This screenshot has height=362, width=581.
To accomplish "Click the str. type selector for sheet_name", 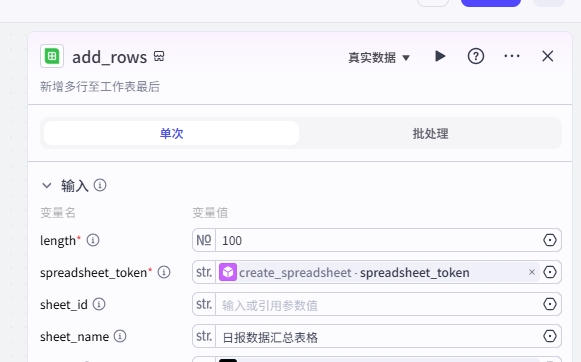I will pyautogui.click(x=204, y=336).
